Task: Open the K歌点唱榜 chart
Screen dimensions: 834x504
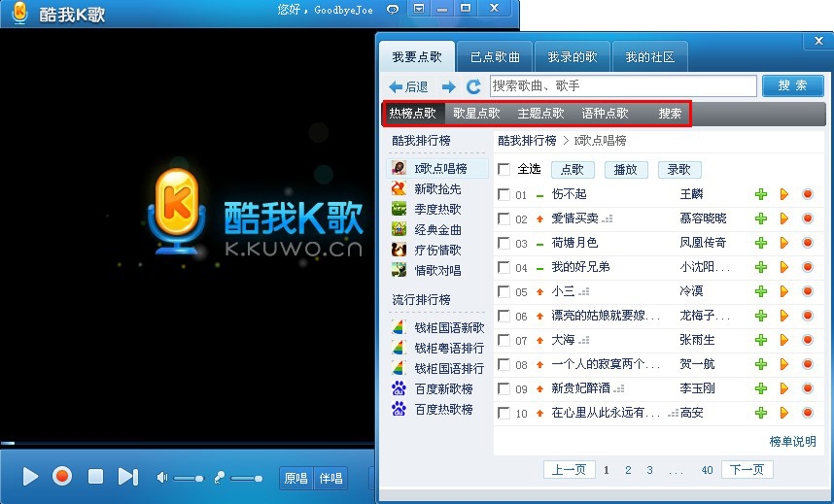Action: click(x=437, y=169)
